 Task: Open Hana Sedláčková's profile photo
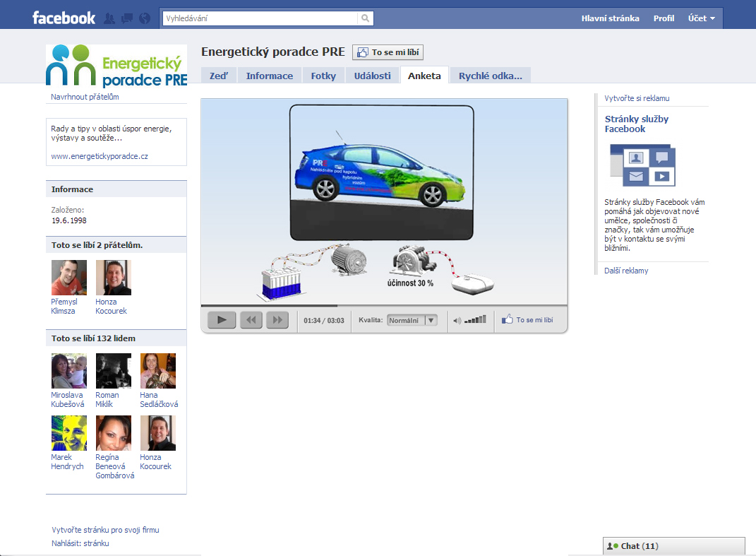(158, 371)
